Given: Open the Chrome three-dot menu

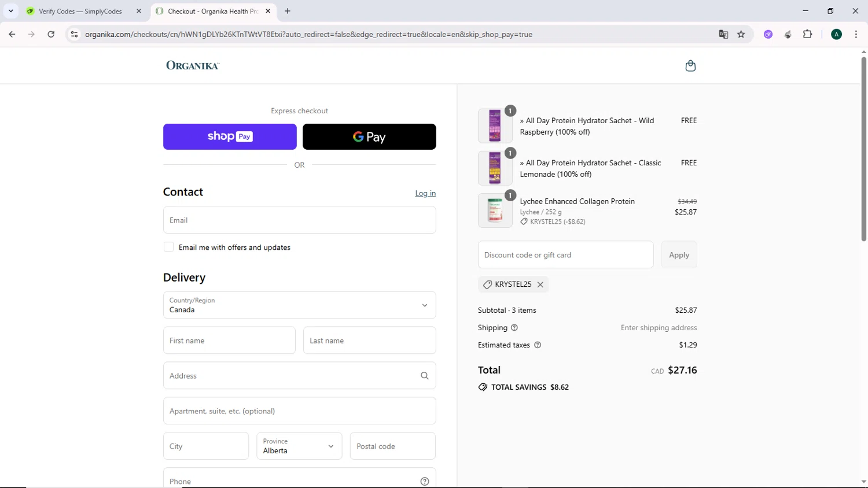Looking at the screenshot, I should click(856, 34).
